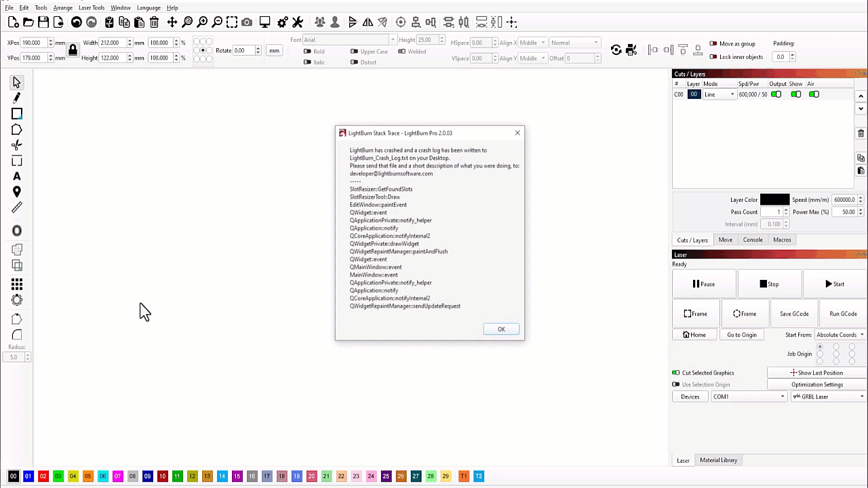Click the Save GCode button
This screenshot has width=868, height=488.
[x=793, y=314]
